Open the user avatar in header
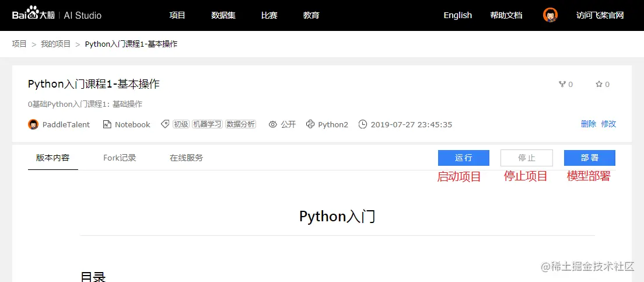The image size is (644, 282). (x=550, y=15)
